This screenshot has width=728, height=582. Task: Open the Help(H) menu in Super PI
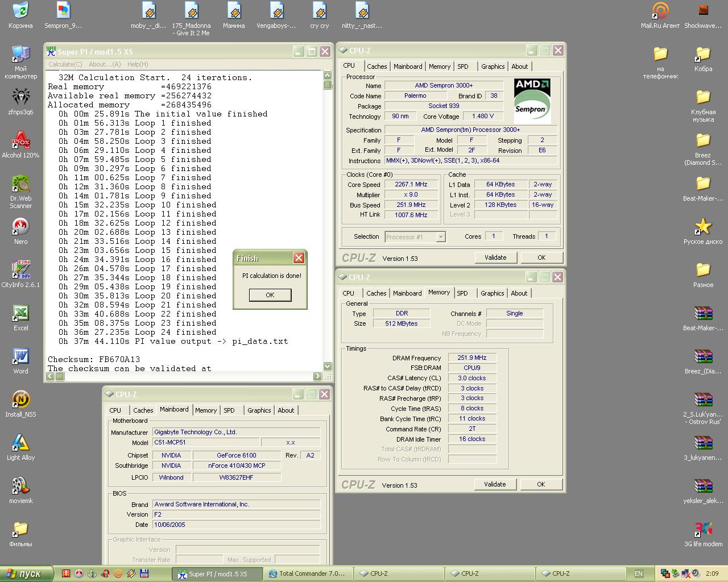point(138,64)
